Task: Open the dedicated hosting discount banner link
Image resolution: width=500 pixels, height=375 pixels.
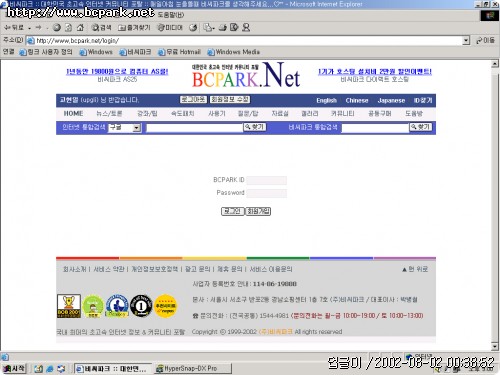Action: point(375,71)
